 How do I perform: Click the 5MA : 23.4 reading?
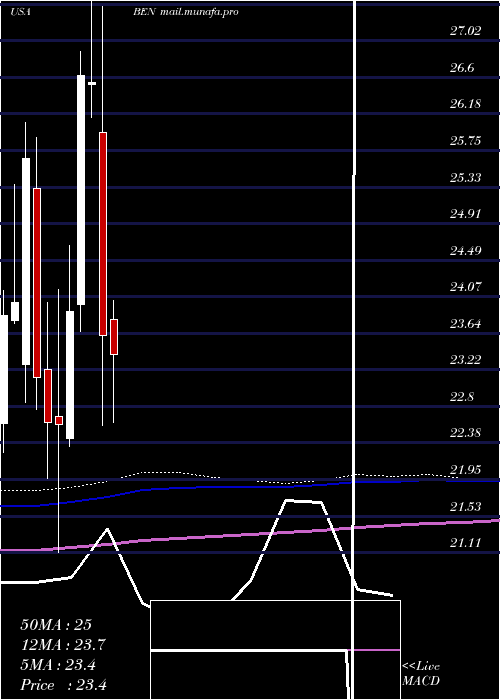coord(58,665)
